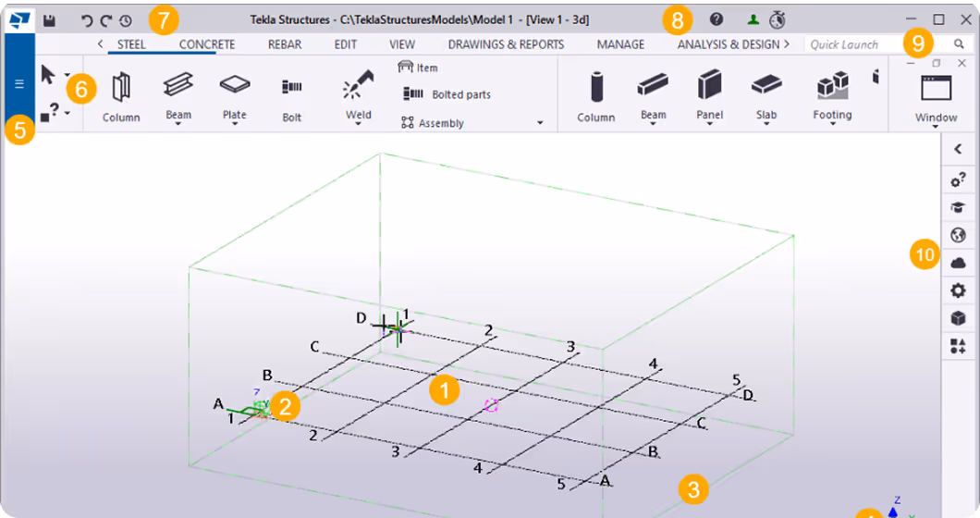980x518 pixels.
Task: Expand the Window dropdown arrow
Action: tap(937, 127)
